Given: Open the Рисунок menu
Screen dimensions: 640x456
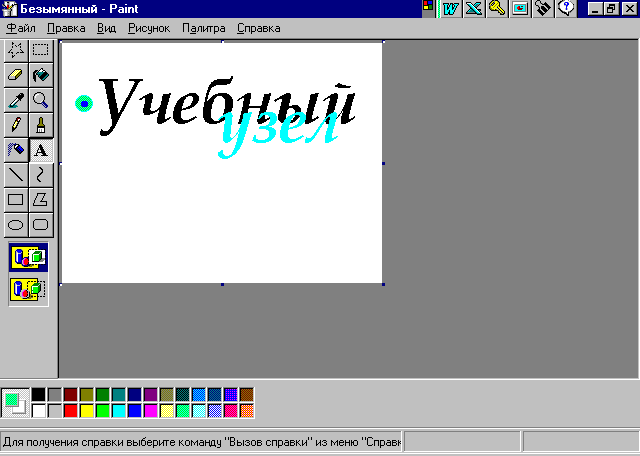Looking at the screenshot, I should tap(149, 28).
